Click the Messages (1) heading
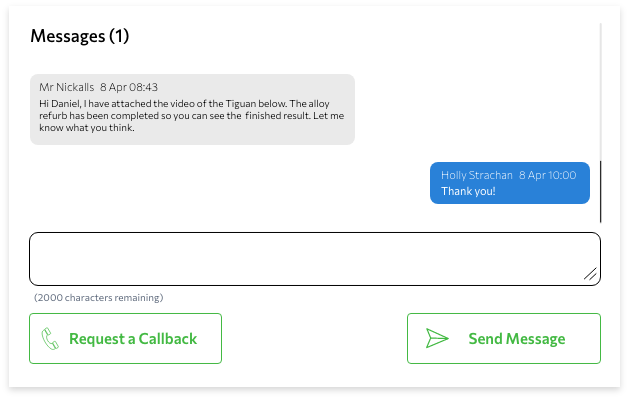 80,36
